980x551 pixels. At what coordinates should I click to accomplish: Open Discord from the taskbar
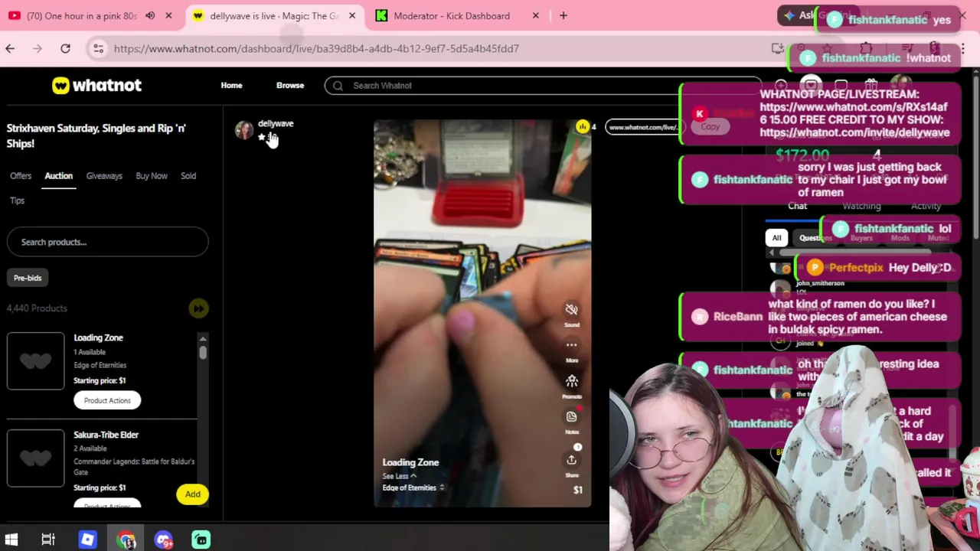pyautogui.click(x=163, y=540)
